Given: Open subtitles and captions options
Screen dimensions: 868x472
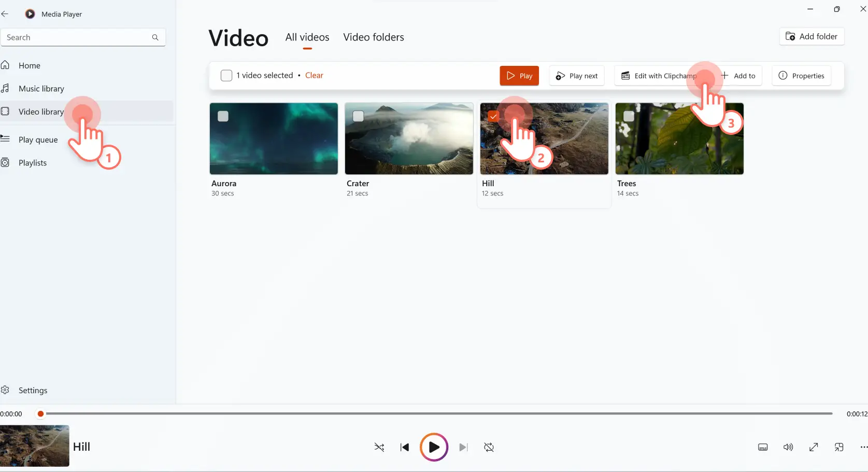Looking at the screenshot, I should coord(763,447).
